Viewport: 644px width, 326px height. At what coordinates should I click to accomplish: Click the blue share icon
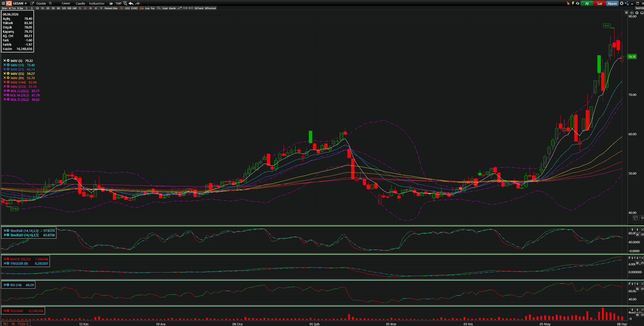[x=627, y=3]
